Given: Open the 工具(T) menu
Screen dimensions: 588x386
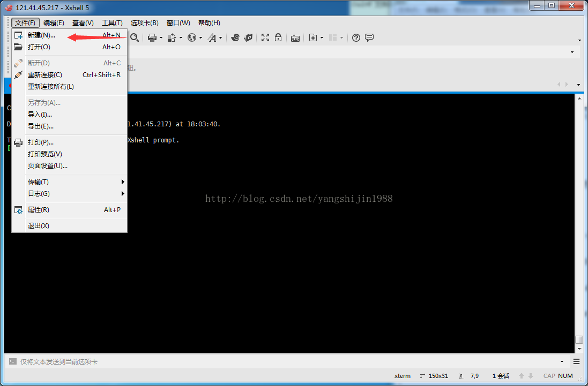Looking at the screenshot, I should (x=112, y=23).
